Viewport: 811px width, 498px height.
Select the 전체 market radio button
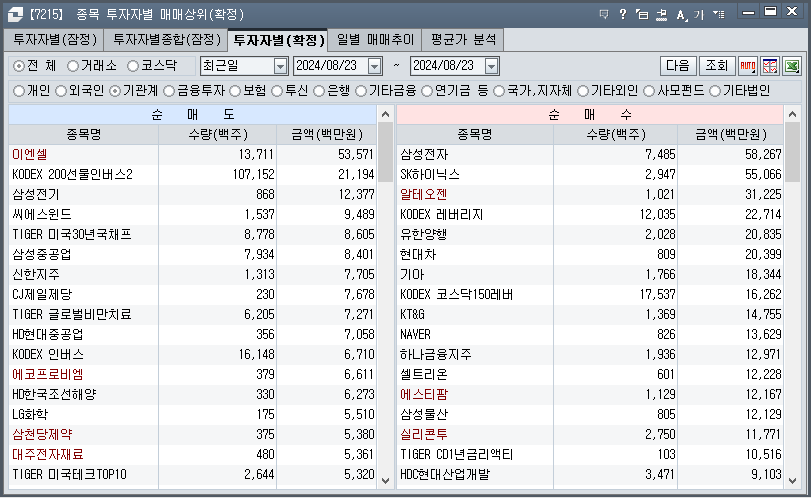click(x=19, y=66)
